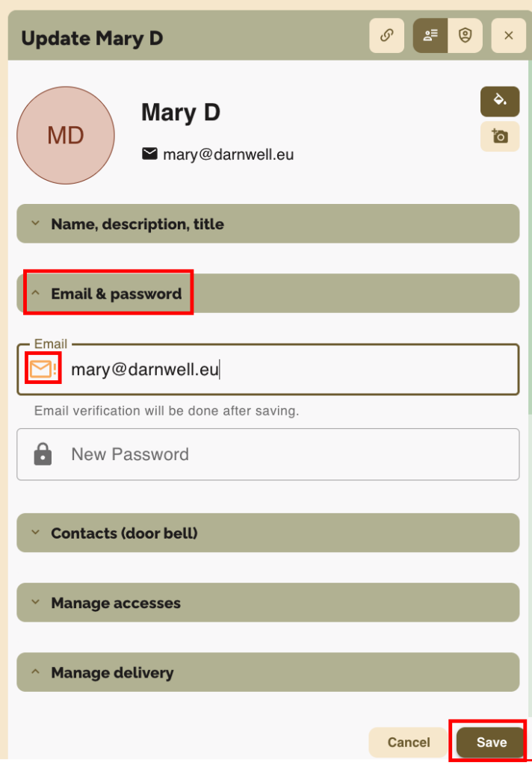Click the copy link icon in header

point(386,36)
